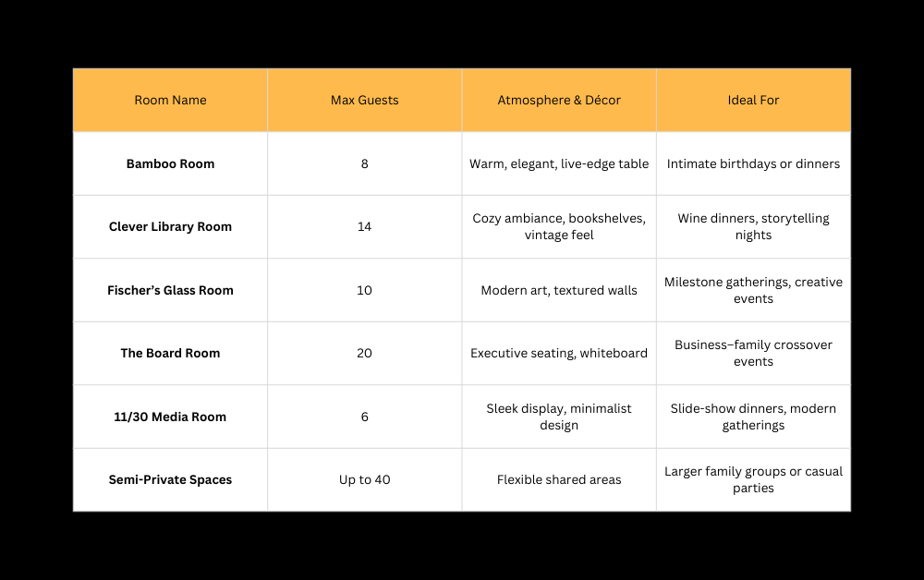Click the Fischer's Glass Room cell

pyautogui.click(x=170, y=290)
